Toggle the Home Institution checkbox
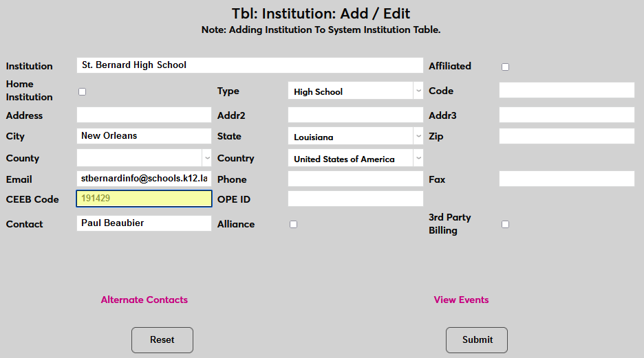644x358 pixels. (83, 91)
